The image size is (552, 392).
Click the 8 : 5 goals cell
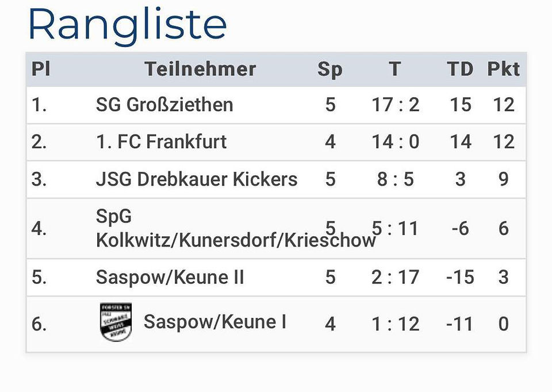[396, 179]
